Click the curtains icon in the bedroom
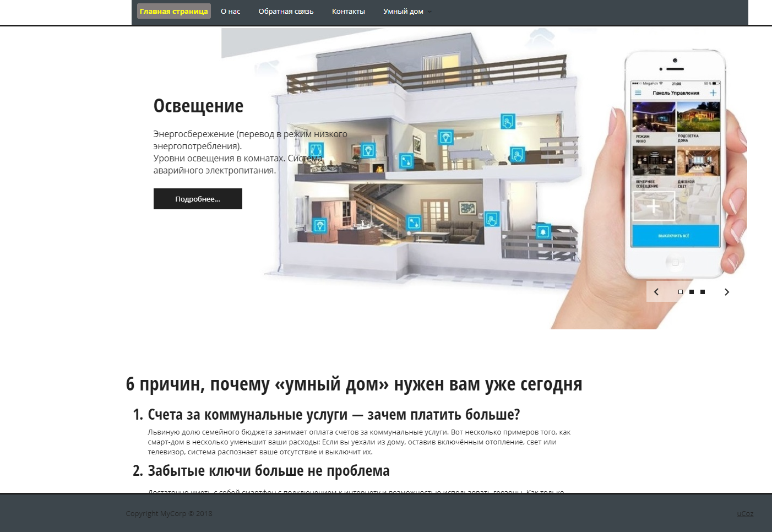 (x=316, y=150)
